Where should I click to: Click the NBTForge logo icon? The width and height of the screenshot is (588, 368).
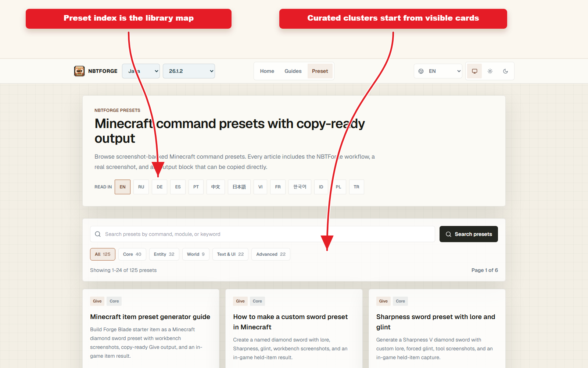coord(79,71)
